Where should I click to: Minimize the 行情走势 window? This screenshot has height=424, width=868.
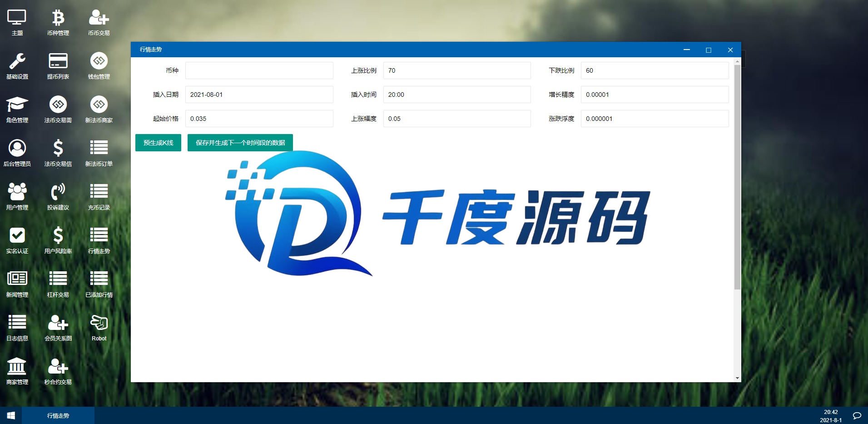click(687, 50)
